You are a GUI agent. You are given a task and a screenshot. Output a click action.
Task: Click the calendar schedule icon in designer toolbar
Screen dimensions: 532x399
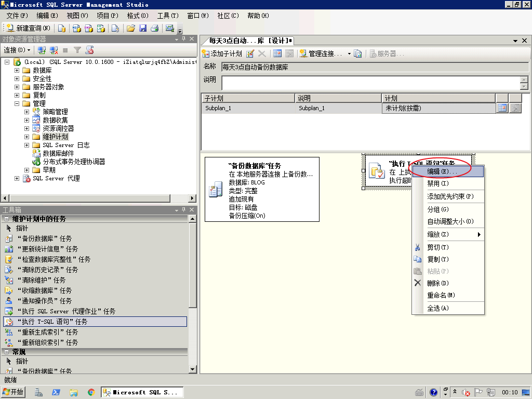click(x=277, y=54)
